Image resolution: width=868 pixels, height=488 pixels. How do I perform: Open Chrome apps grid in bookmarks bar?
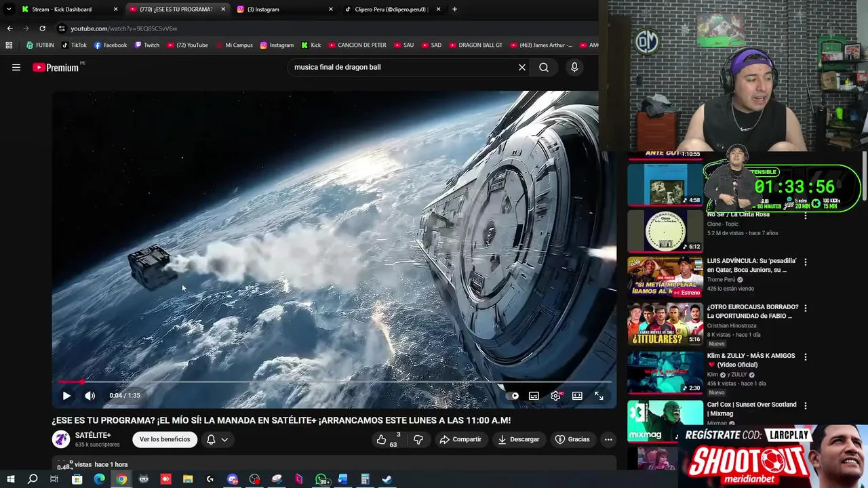tap(9, 45)
